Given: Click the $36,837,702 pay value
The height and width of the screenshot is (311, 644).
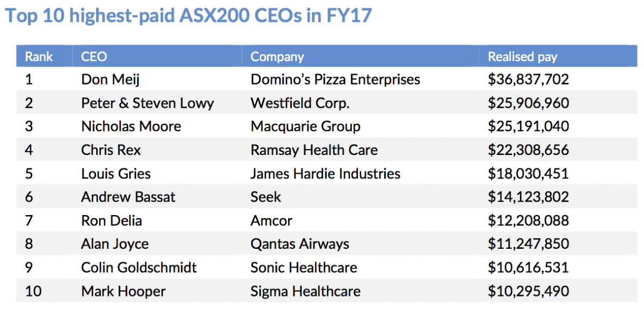Looking at the screenshot, I should click(x=528, y=79).
